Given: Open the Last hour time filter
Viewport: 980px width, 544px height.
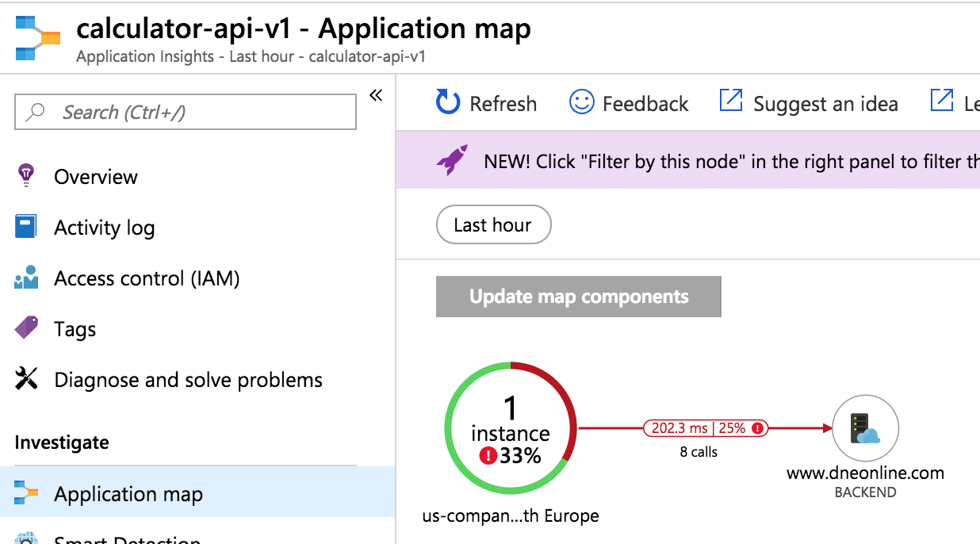Looking at the screenshot, I should click(493, 225).
